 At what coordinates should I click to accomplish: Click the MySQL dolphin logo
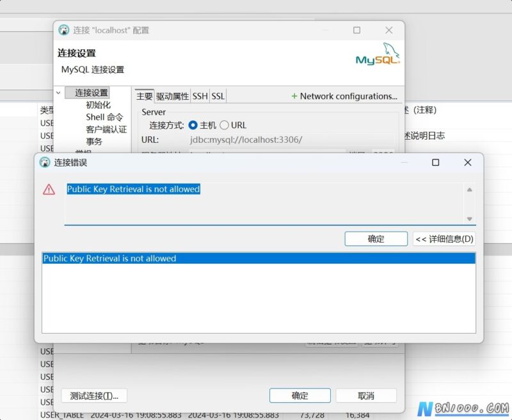point(378,54)
